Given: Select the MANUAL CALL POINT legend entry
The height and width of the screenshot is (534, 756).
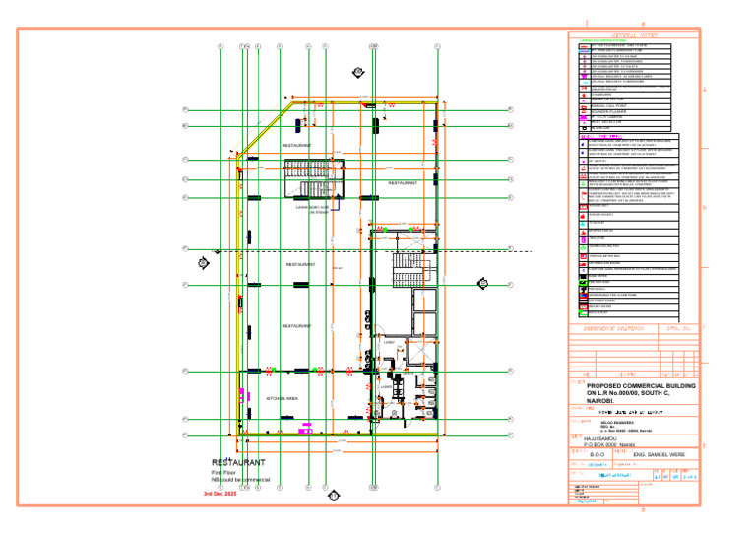Looking at the screenshot, I should pyautogui.click(x=608, y=106).
